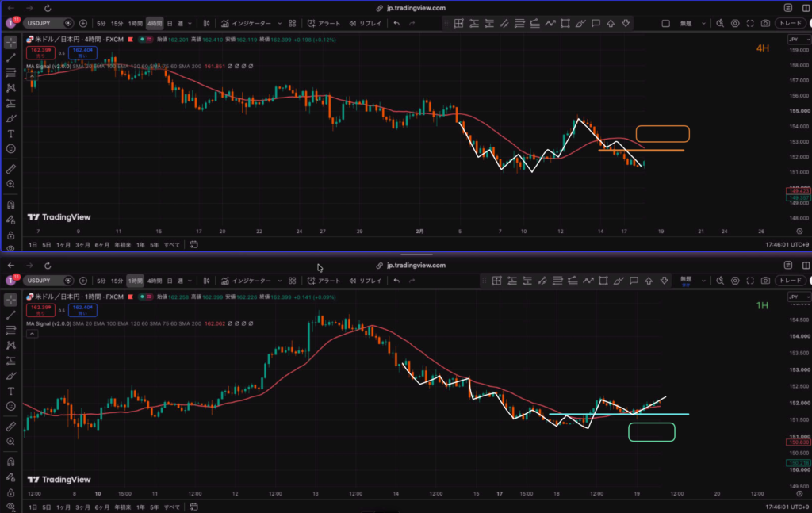Switch bottom window to 週 interval
This screenshot has height=513, width=812.
[180, 281]
